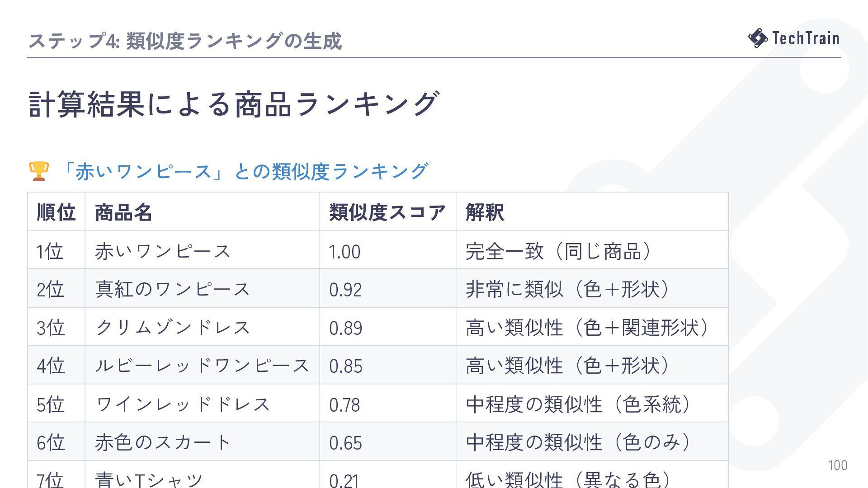Click the slide title 計算結果による商品ランキング
Image resolution: width=868 pixels, height=488 pixels.
pos(234,104)
